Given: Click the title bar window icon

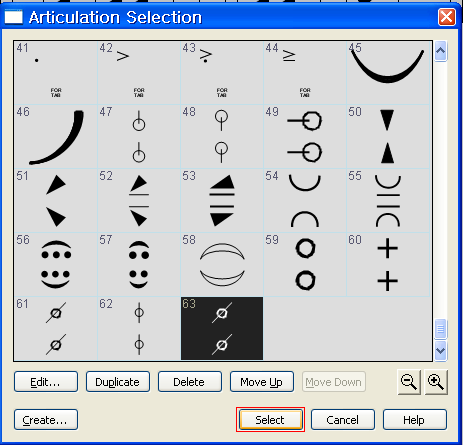Looking at the screenshot, I should pos(14,17).
